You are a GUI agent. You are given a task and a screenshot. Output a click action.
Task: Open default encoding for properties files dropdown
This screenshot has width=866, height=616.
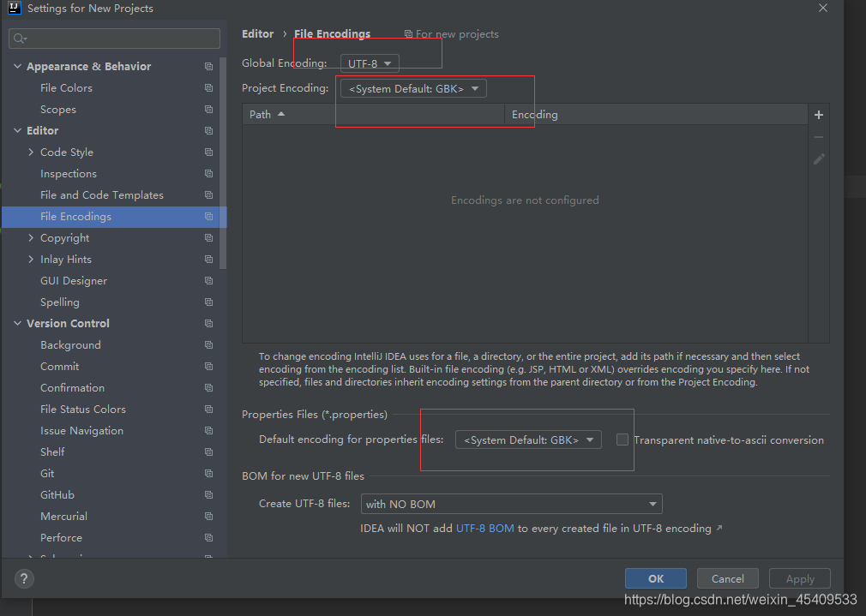[x=528, y=440]
